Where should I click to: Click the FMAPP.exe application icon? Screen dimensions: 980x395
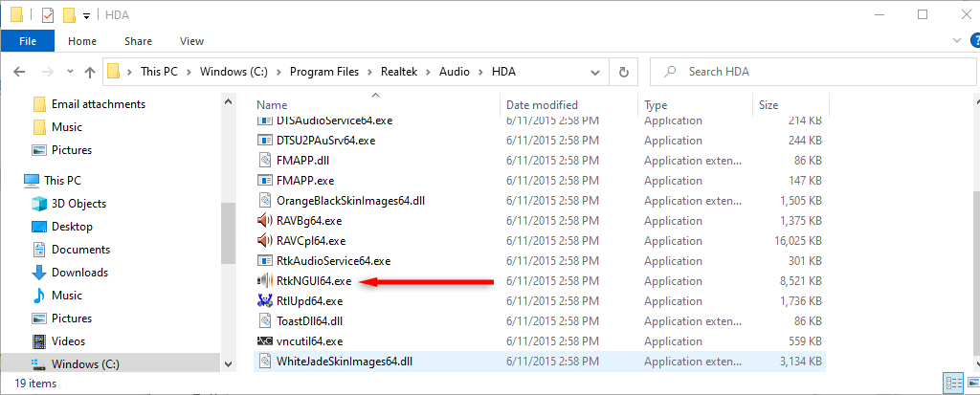[x=265, y=181]
